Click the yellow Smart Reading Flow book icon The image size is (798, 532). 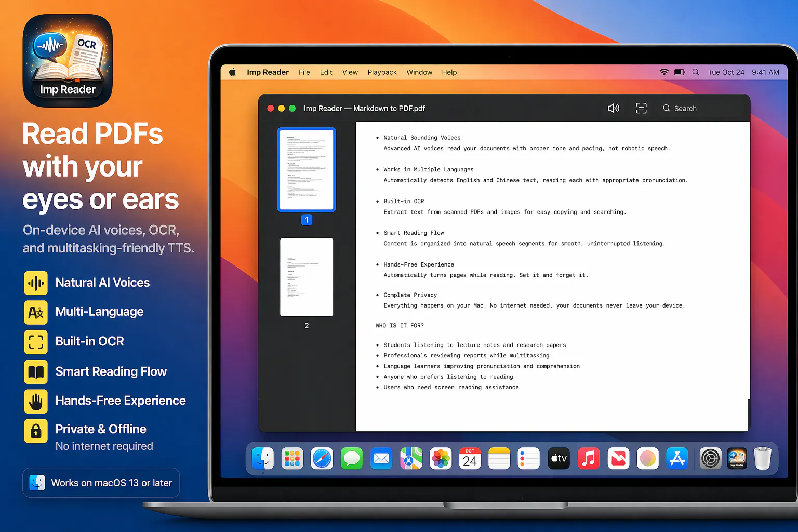point(36,372)
